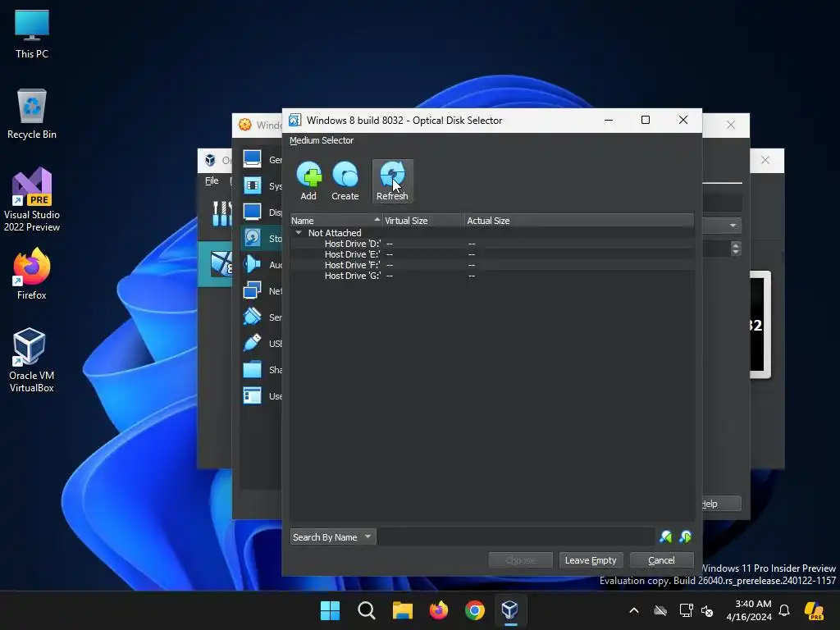Screen dimensions: 840x630
Task: Click the VirtualBox Manager tools icon
Action: 221,213
